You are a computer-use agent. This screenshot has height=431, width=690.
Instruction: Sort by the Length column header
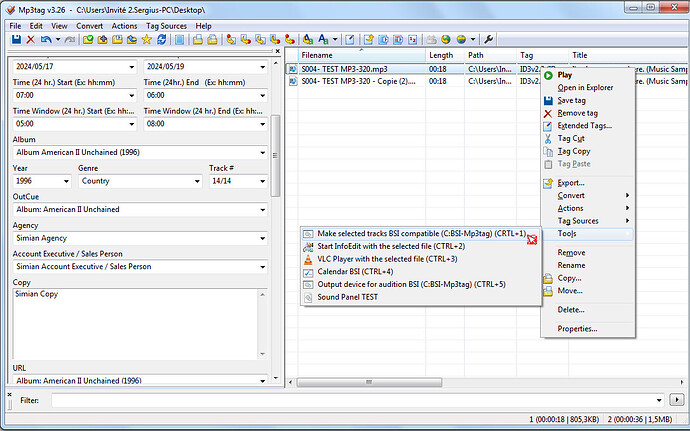coord(445,55)
